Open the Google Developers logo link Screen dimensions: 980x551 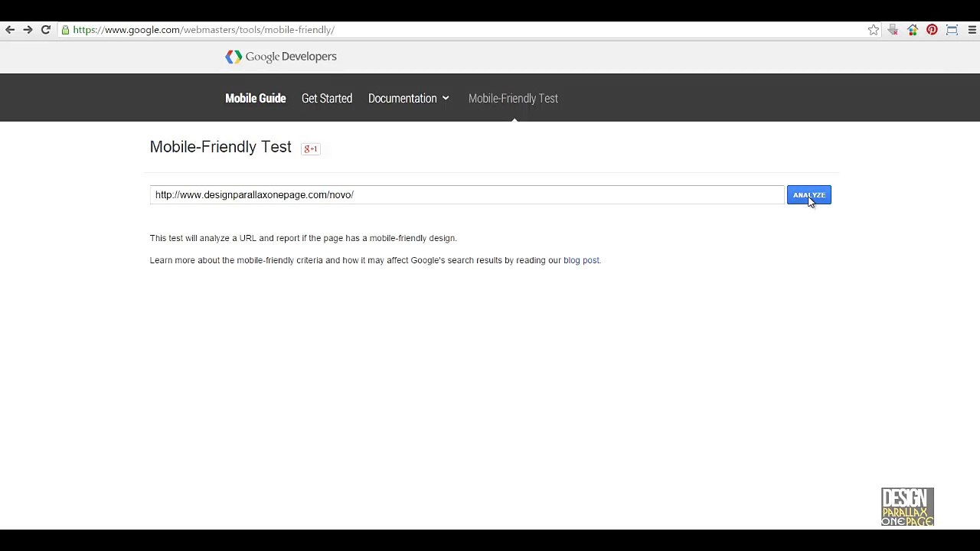(281, 57)
